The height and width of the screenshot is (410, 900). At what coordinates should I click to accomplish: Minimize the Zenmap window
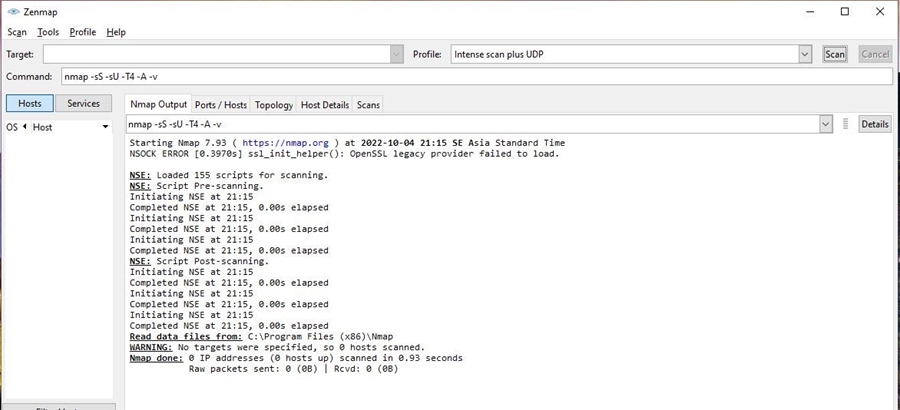coord(810,11)
